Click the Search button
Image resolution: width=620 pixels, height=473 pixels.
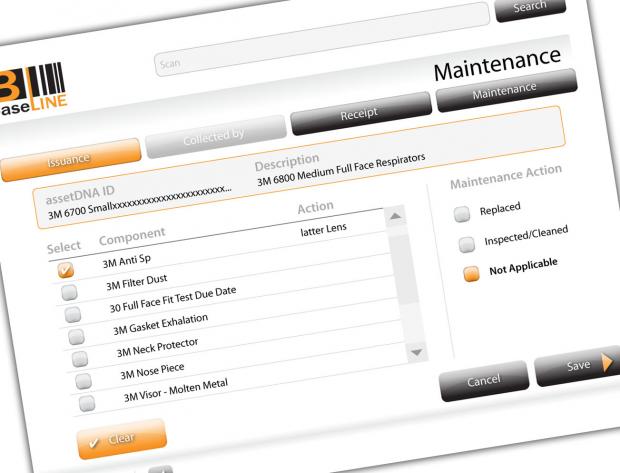[x=530, y=7]
